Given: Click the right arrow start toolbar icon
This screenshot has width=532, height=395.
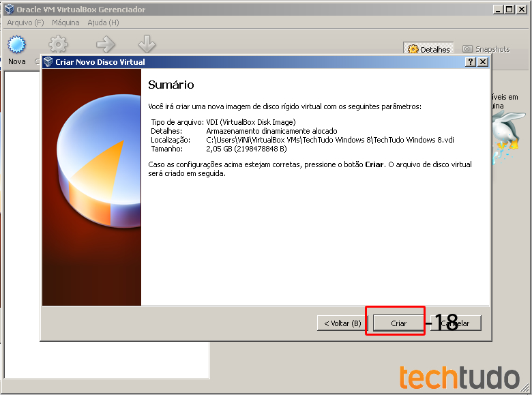Looking at the screenshot, I should (x=106, y=44).
